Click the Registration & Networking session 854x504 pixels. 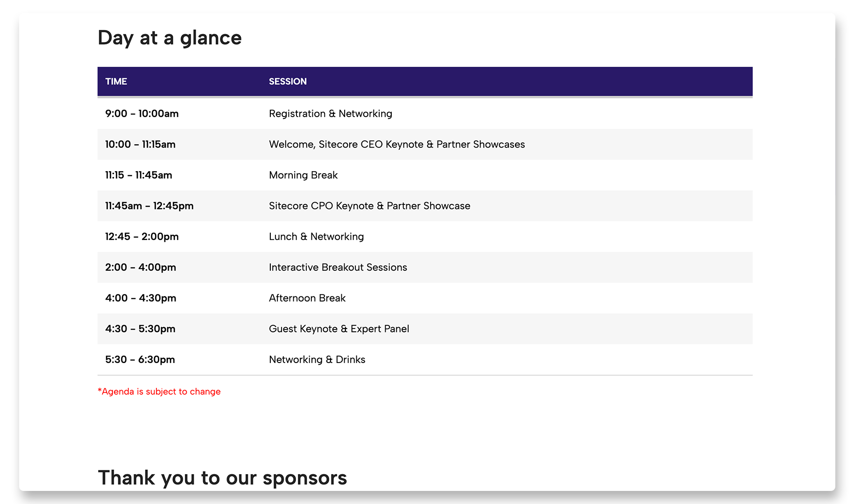[x=330, y=114]
